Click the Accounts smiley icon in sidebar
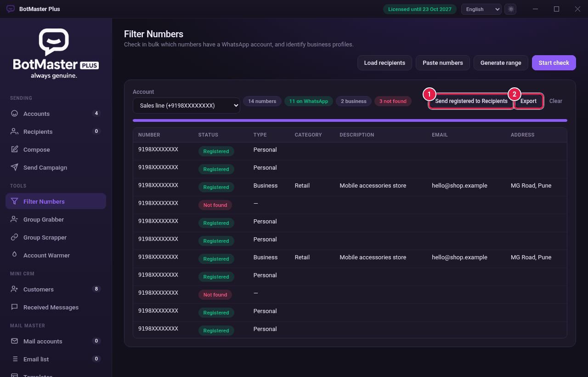588x377 pixels. (14, 114)
